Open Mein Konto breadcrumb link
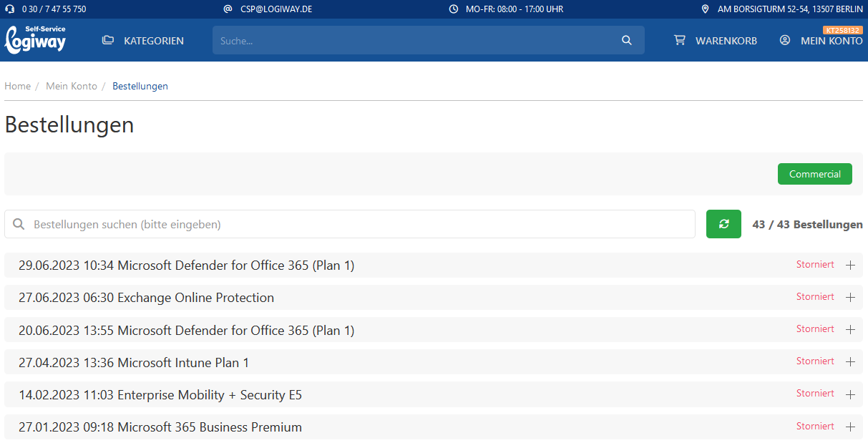This screenshot has width=868, height=443. tap(72, 86)
